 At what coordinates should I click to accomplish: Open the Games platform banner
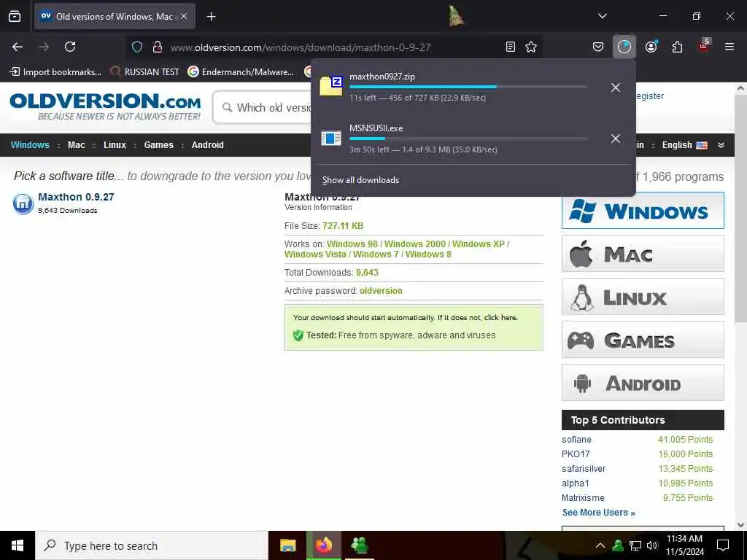643,340
